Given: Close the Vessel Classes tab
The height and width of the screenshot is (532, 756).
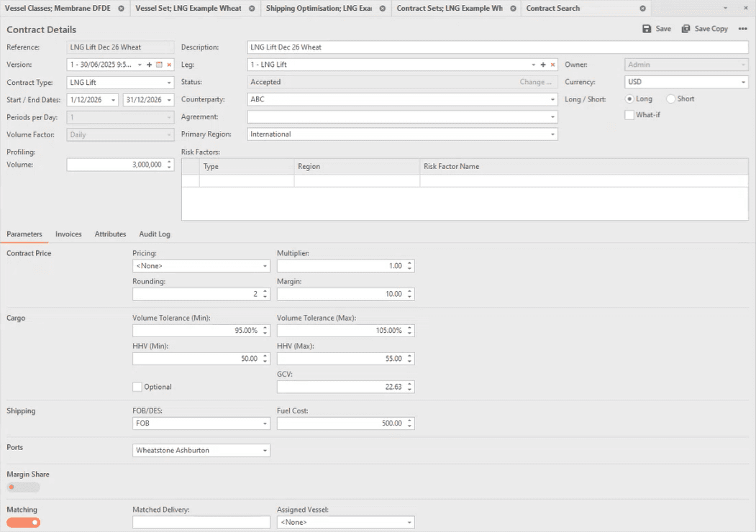Looking at the screenshot, I should (121, 9).
